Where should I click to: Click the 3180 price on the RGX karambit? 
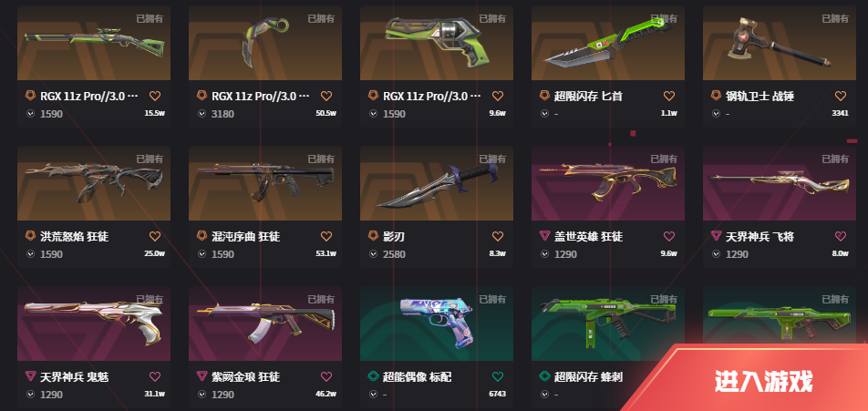[x=222, y=114]
